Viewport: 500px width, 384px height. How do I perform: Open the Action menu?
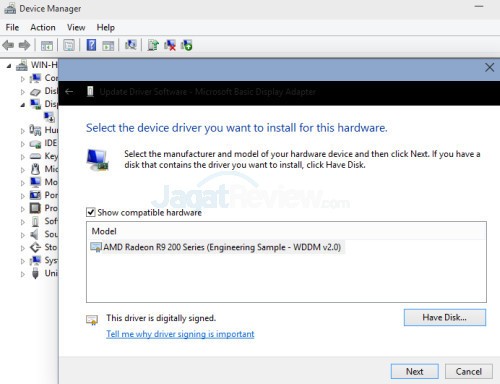[x=43, y=27]
